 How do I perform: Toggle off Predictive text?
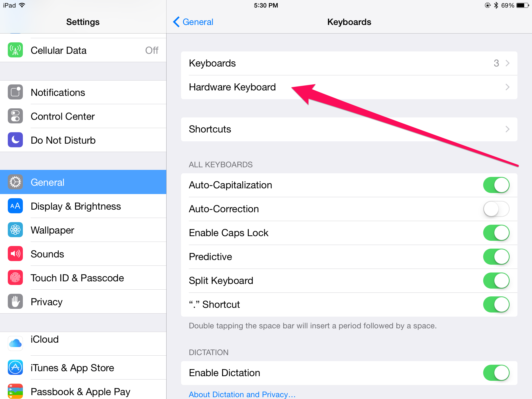tap(496, 257)
